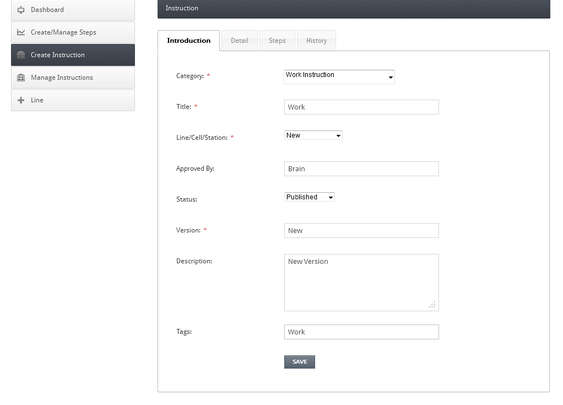
Task: Focus the Approved By field containing Brain
Action: 361,169
